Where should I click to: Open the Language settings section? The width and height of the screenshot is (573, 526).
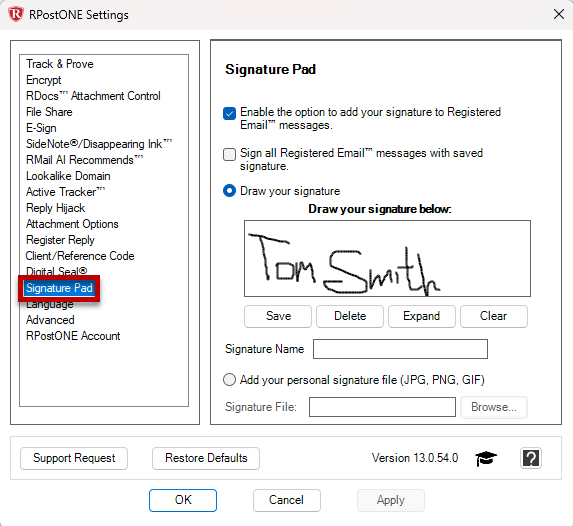50,304
